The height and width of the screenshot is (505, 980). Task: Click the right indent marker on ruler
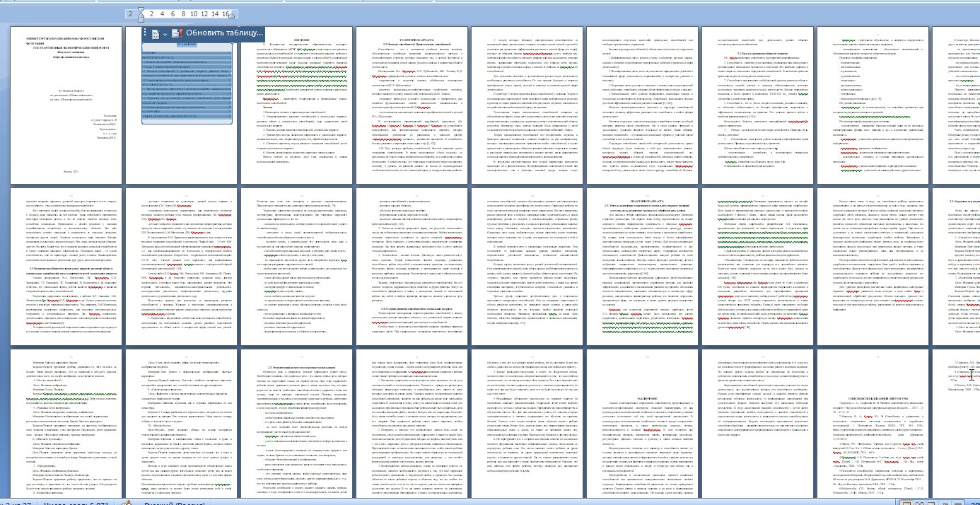point(231,16)
